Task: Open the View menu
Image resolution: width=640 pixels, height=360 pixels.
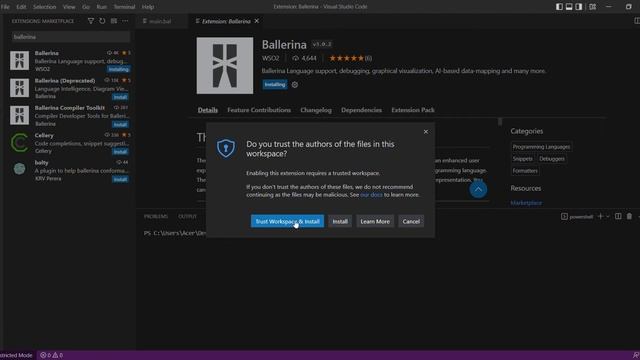Action: [x=69, y=7]
